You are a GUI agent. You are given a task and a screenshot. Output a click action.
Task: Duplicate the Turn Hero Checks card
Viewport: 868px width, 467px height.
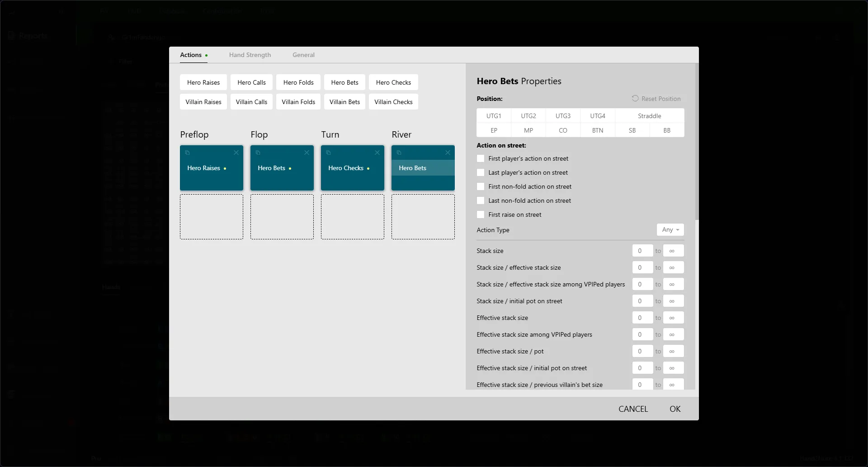coord(328,153)
